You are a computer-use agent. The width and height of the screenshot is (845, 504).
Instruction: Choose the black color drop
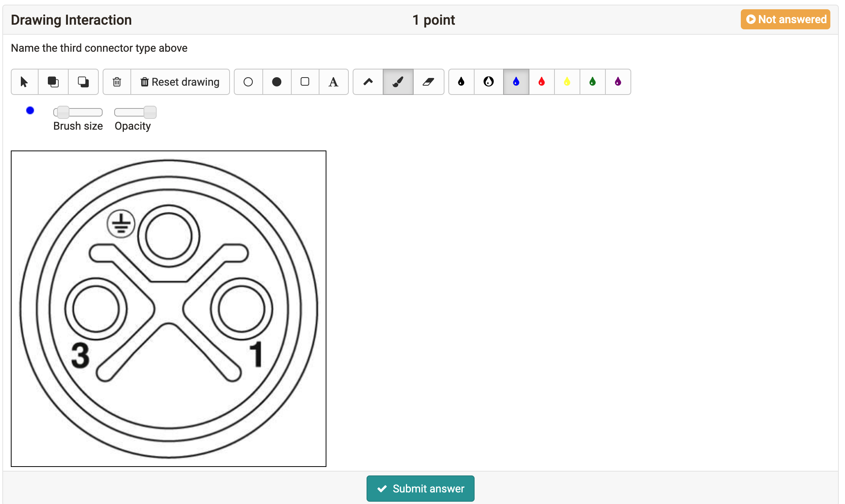coord(461,82)
